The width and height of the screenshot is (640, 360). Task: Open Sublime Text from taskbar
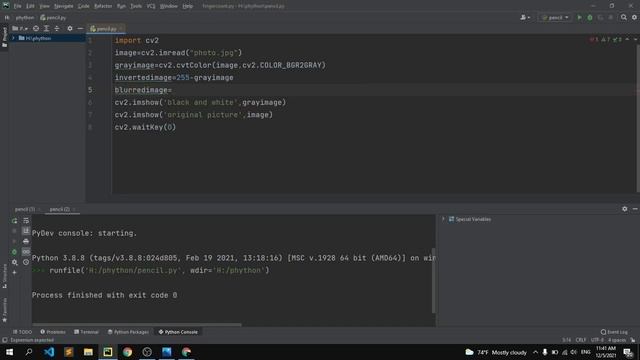click(x=69, y=352)
